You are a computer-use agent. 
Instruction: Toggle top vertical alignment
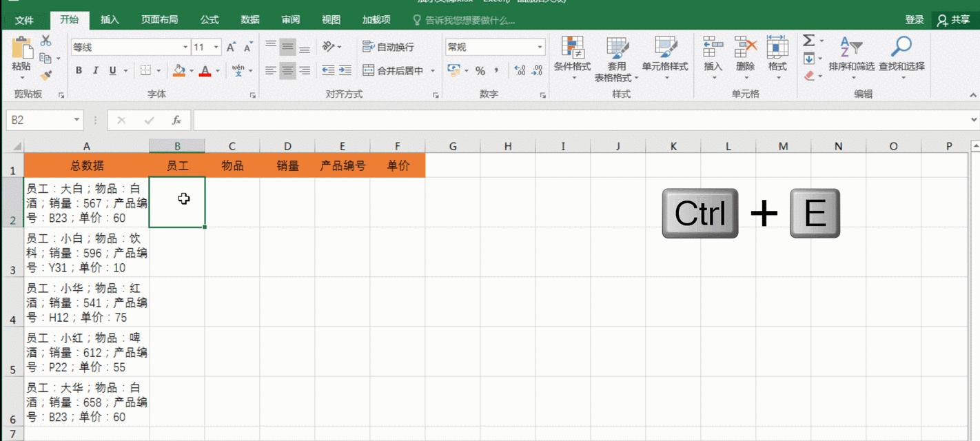coord(271,47)
